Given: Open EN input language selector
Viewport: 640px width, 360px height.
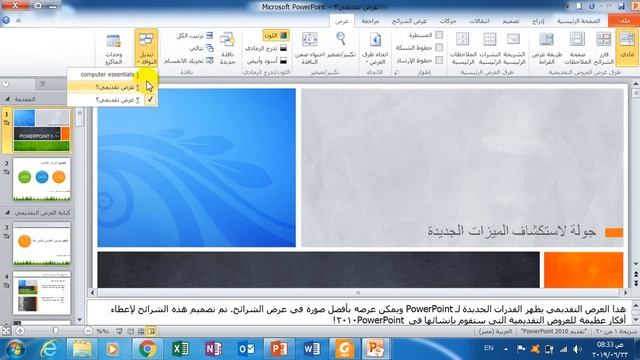Looking at the screenshot, I should pyautogui.click(x=489, y=348).
